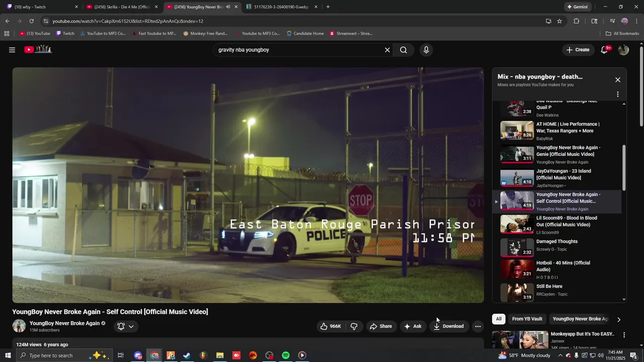
Task: Open Gemini in Chrome
Action: (x=578, y=7)
